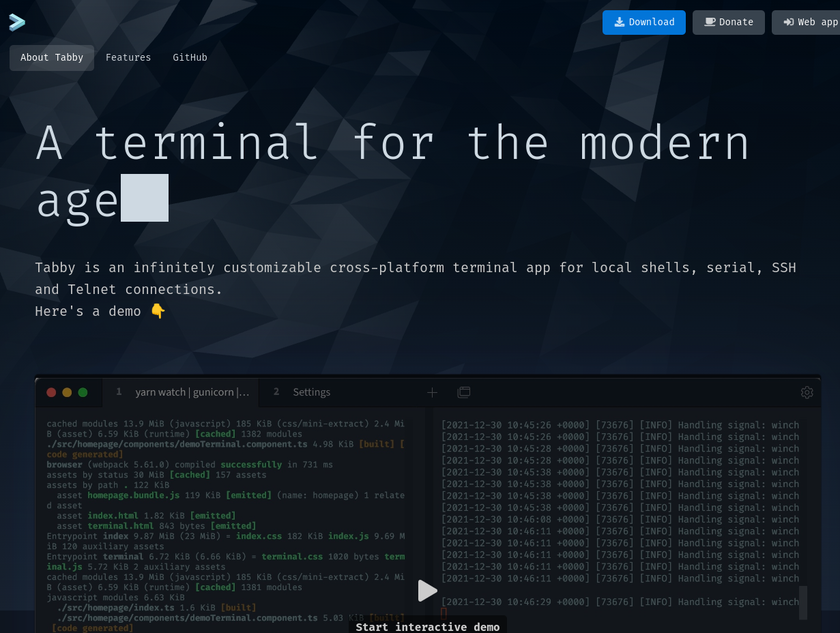
Task: Click the pointing-down hand emoji
Action: pyautogui.click(x=158, y=311)
